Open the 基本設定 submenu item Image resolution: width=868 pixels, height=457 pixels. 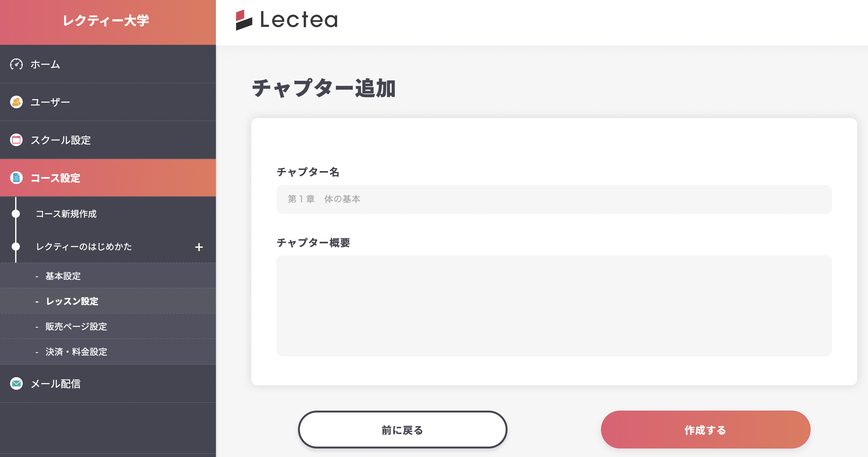tap(63, 276)
